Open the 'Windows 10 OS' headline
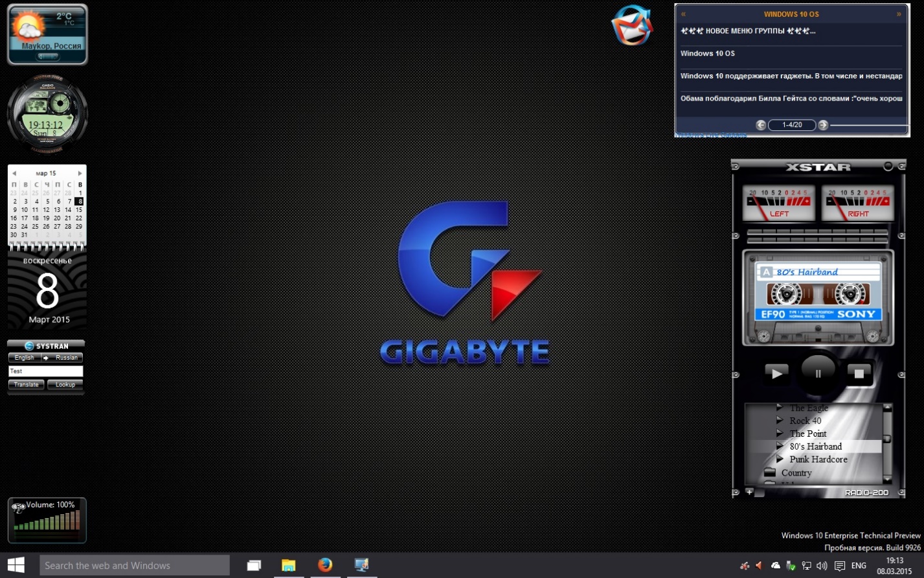This screenshot has height=578, width=924. point(708,54)
